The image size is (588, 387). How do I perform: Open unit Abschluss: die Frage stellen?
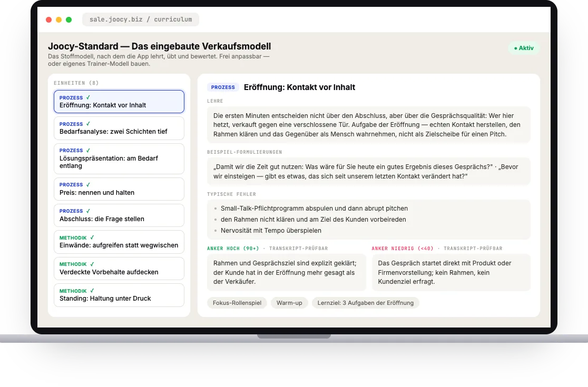tap(119, 215)
